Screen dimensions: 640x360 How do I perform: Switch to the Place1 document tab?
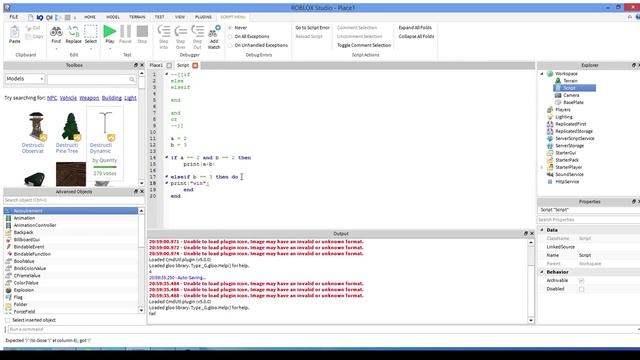pyautogui.click(x=156, y=65)
